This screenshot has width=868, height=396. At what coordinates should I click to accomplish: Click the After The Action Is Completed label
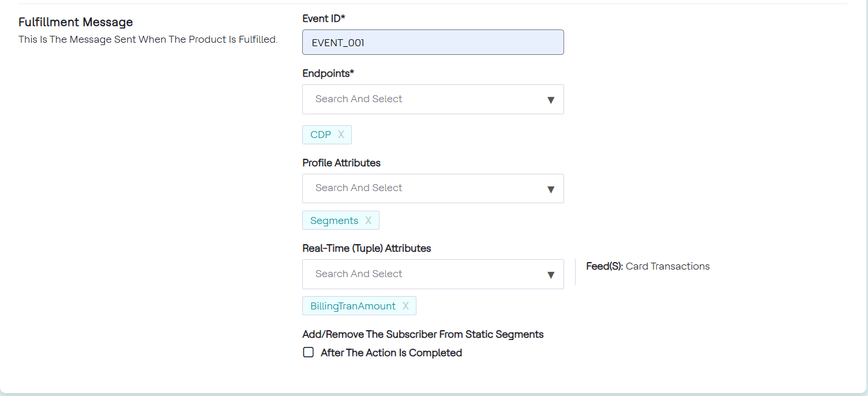tap(391, 353)
